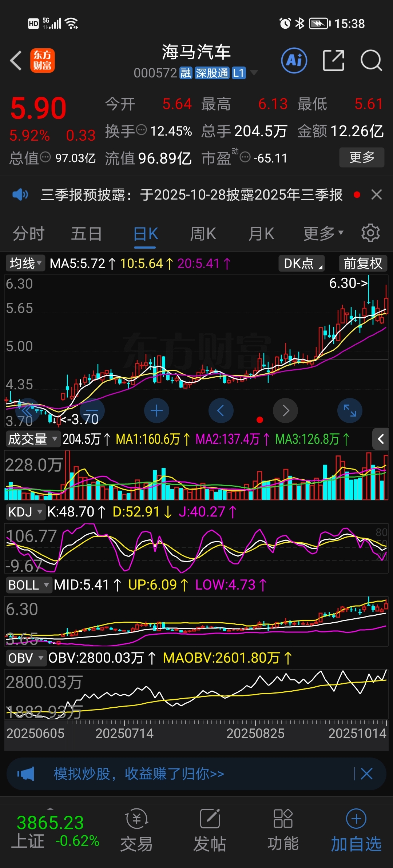Screen dimensions: 393x868
Task: Switch to 月K tab
Action: [261, 233]
